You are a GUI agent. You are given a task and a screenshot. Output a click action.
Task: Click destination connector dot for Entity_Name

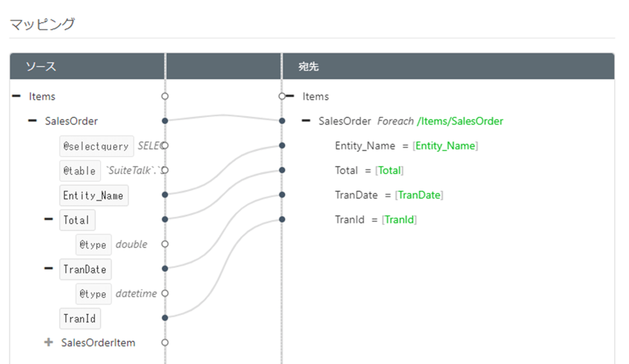[283, 146]
